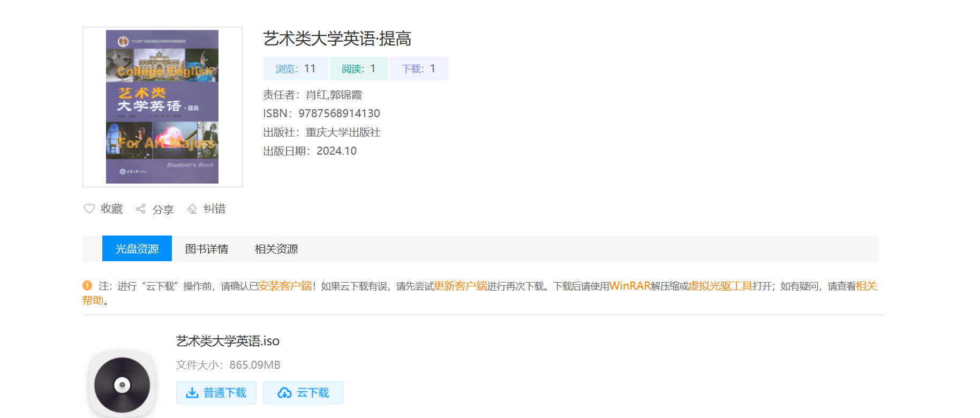Click the 下载 download count badge
The image size is (980, 418).
tap(419, 69)
